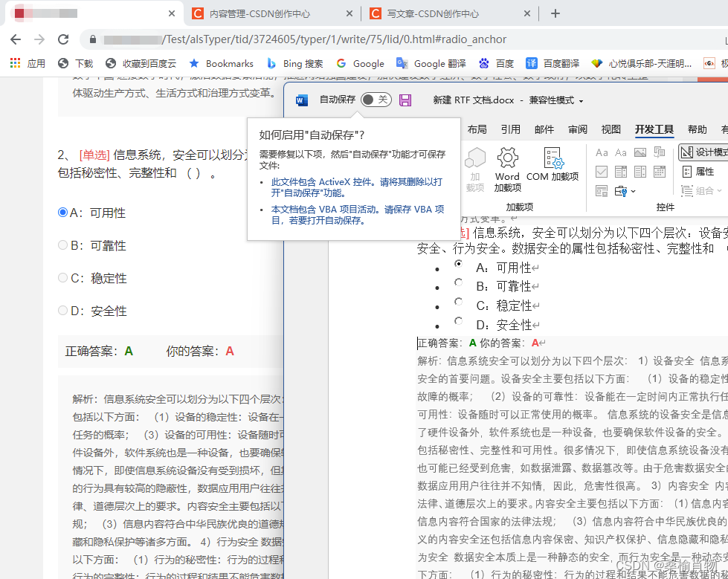Expand the 兼容性模式 title dropdown arrow
Image resolution: width=728 pixels, height=579 pixels.
click(581, 100)
